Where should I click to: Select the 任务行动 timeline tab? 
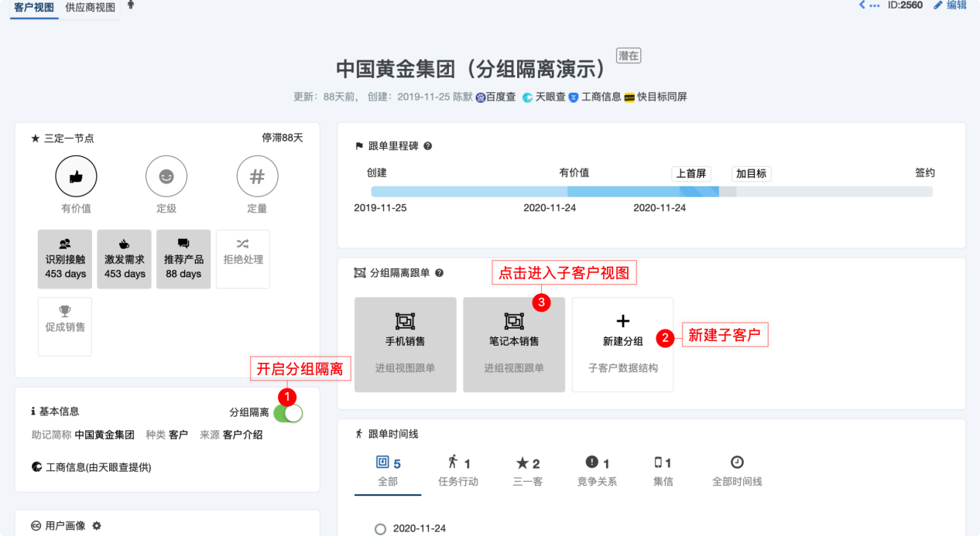(459, 472)
